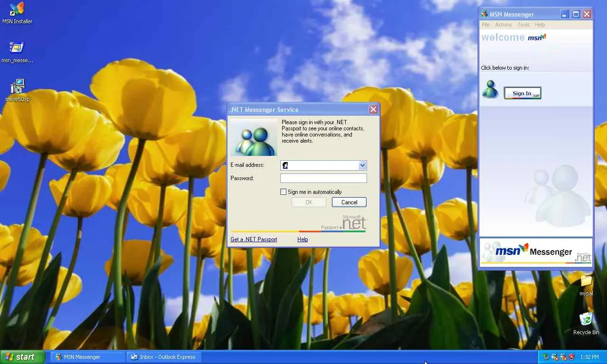Expand the E-mail address dropdown arrow

click(x=362, y=165)
